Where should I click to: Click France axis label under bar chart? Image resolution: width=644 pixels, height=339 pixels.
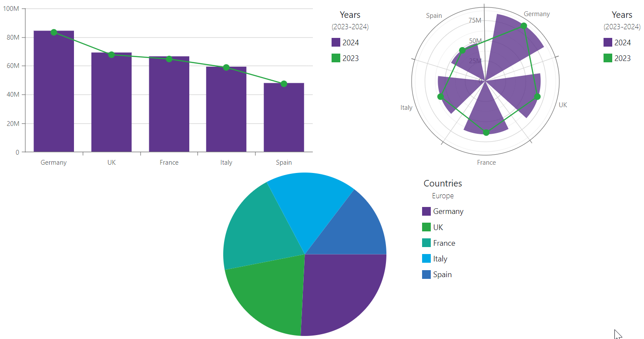(169, 163)
